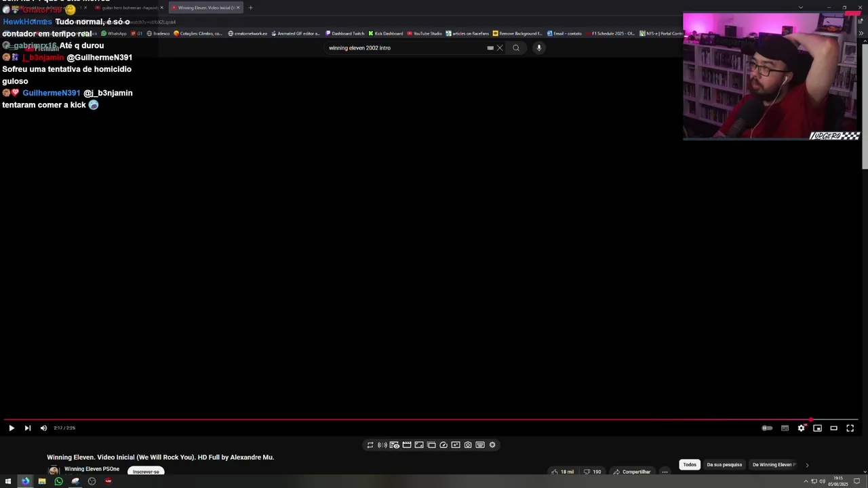Toggle subtitles button in player
This screenshot has height=488, width=868.
[x=785, y=428]
